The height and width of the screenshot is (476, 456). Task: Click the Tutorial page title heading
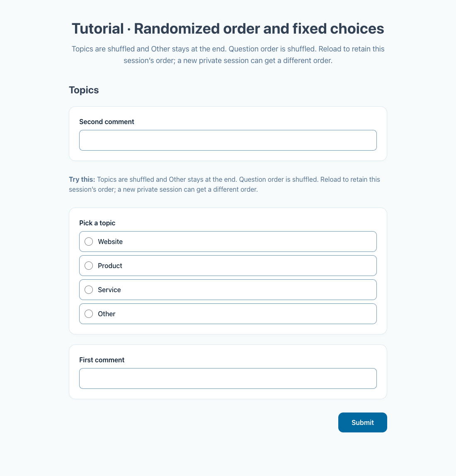pos(228,29)
